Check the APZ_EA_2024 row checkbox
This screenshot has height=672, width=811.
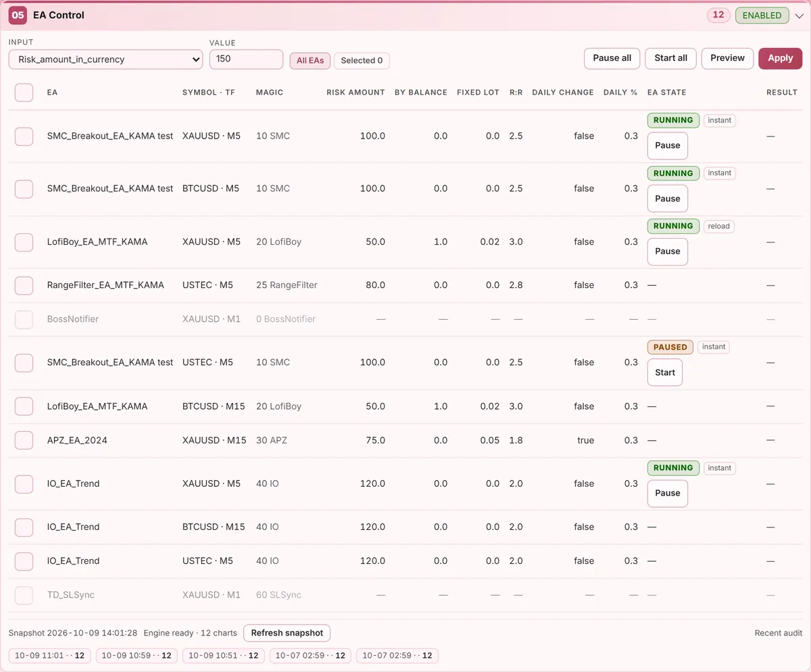point(24,440)
